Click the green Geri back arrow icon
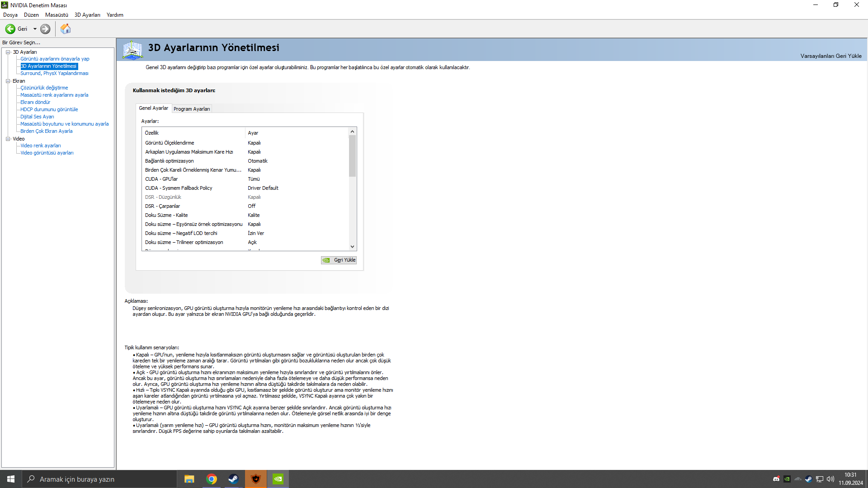The image size is (868, 488). click(10, 29)
